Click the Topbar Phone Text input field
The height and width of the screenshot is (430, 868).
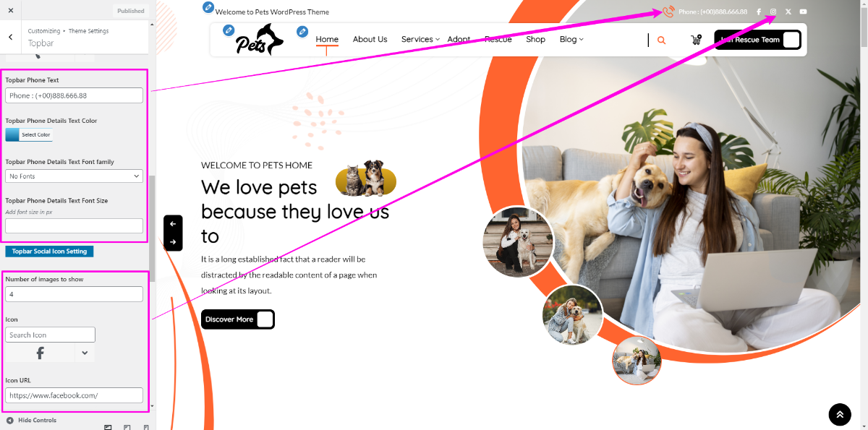[74, 95]
